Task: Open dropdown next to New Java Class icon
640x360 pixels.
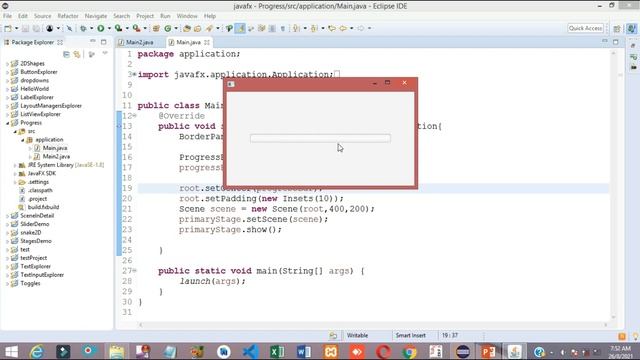Action: pos(176,28)
